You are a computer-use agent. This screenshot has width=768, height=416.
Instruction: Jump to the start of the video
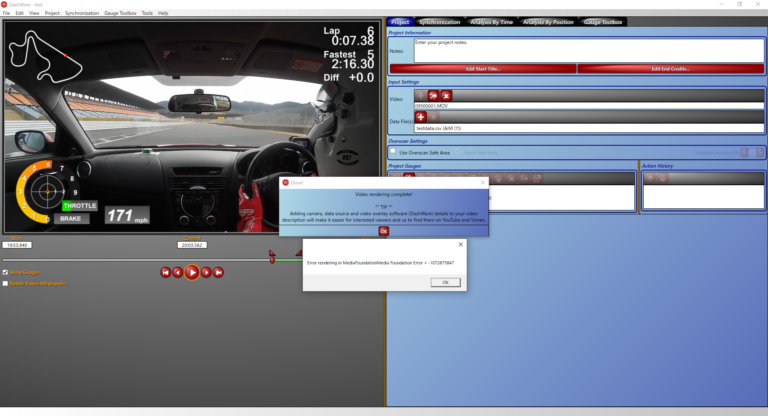pyautogui.click(x=165, y=272)
